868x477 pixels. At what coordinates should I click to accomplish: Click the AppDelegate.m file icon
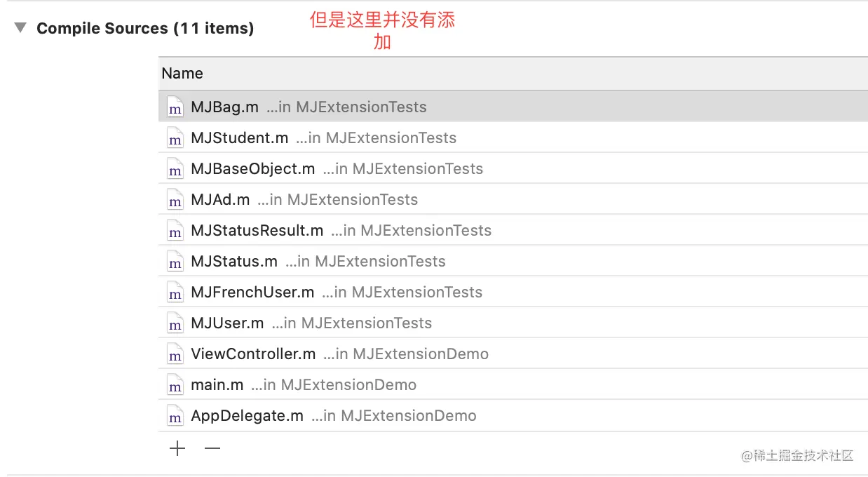pyautogui.click(x=175, y=416)
